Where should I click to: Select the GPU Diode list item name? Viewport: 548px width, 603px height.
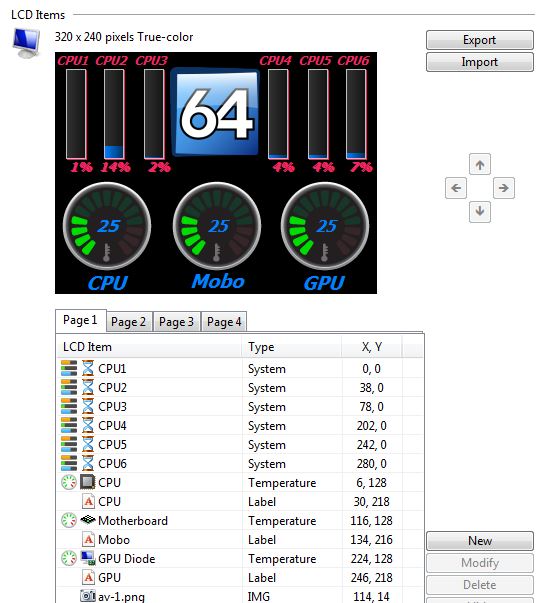coord(127,559)
